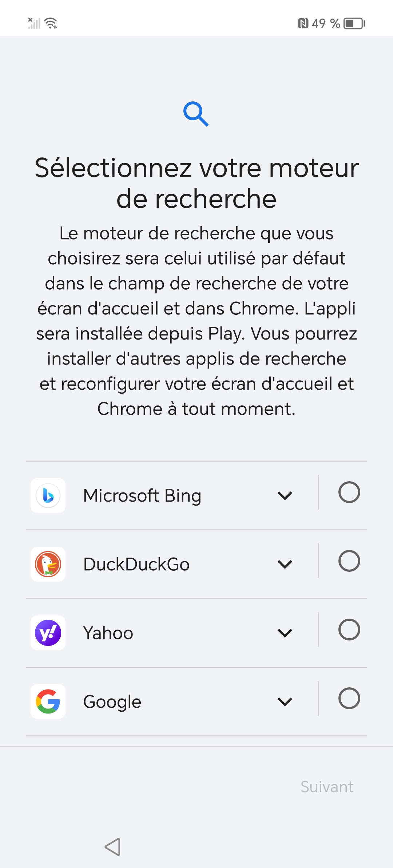The height and width of the screenshot is (868, 393).
Task: Tap the battery status icon
Action: 354,24
